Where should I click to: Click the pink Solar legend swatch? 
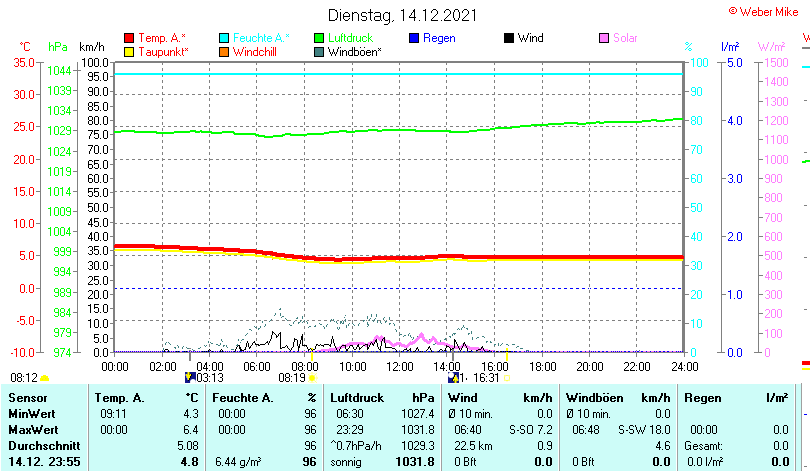coord(604,38)
